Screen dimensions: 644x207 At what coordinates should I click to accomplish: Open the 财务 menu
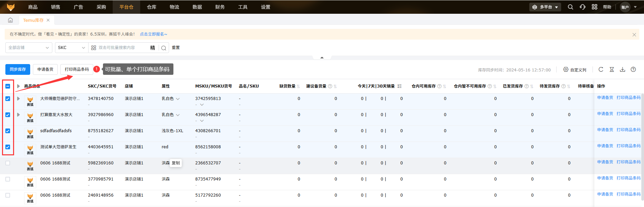220,7
